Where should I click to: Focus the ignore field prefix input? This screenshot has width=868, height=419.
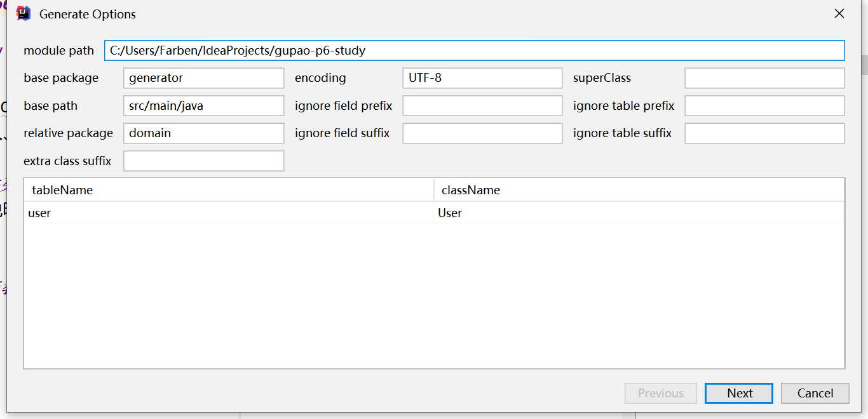[x=482, y=106]
